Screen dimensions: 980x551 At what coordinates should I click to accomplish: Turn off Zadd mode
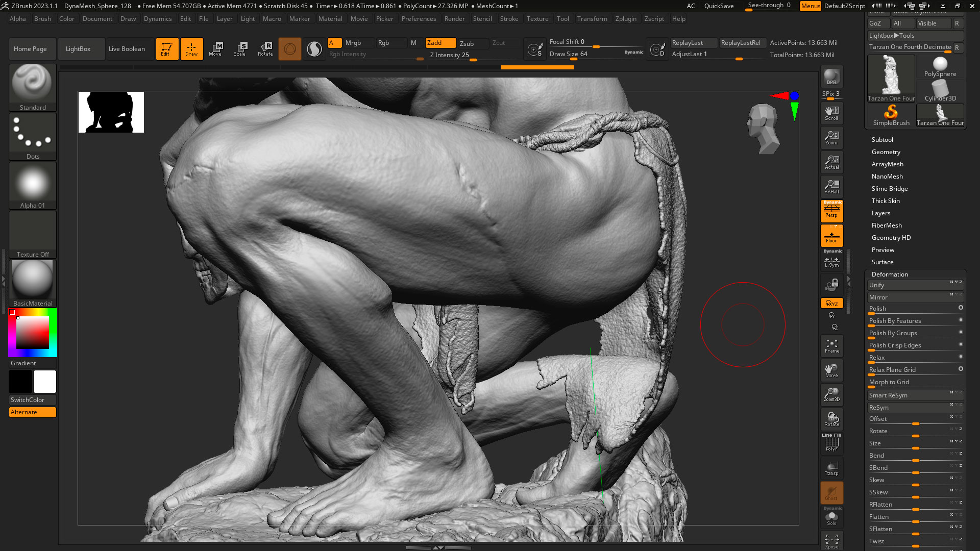pos(440,43)
